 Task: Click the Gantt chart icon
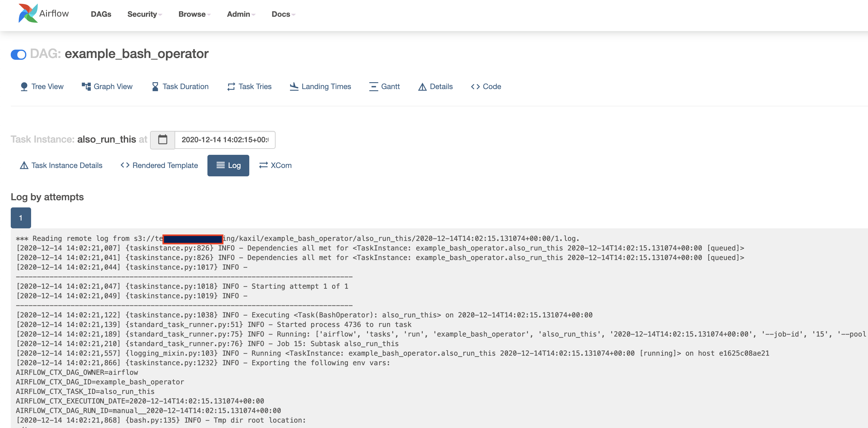point(373,87)
